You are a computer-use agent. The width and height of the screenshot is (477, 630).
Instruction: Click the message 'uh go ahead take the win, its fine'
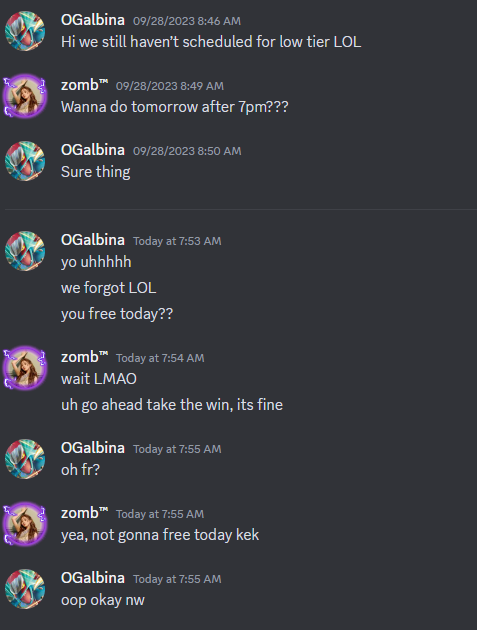(172, 405)
